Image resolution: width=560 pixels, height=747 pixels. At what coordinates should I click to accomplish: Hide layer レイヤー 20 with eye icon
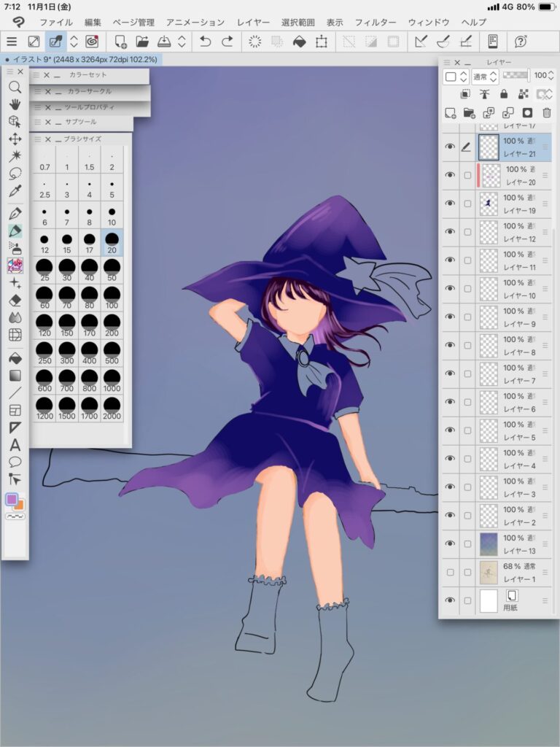click(x=450, y=175)
